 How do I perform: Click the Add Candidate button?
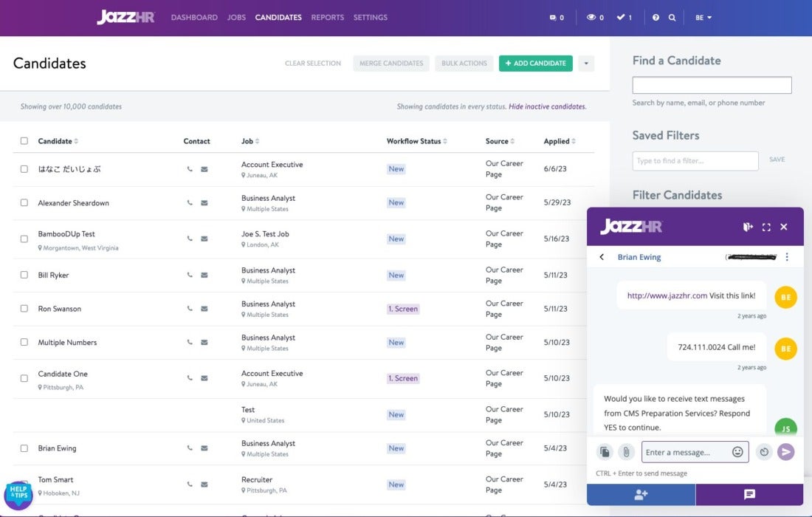click(x=536, y=64)
